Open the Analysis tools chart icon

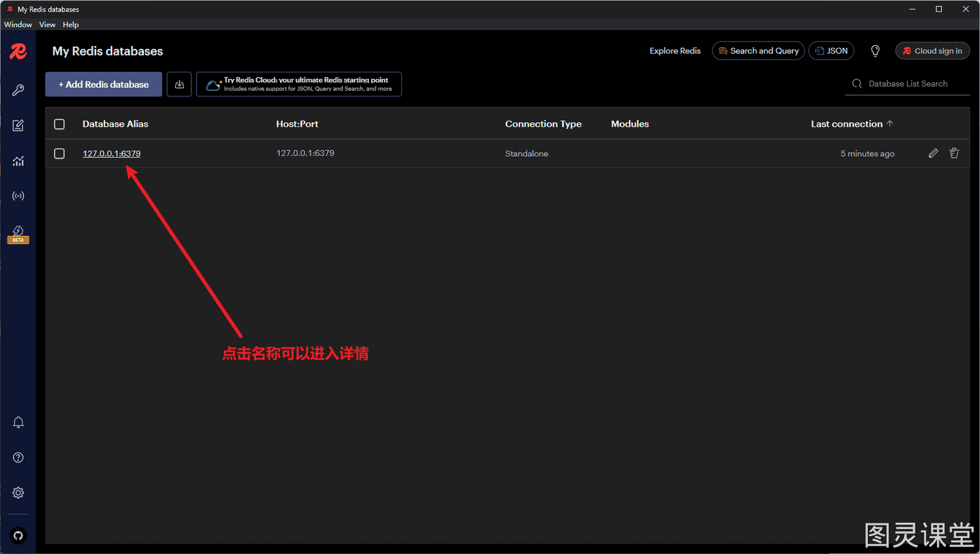(x=18, y=161)
